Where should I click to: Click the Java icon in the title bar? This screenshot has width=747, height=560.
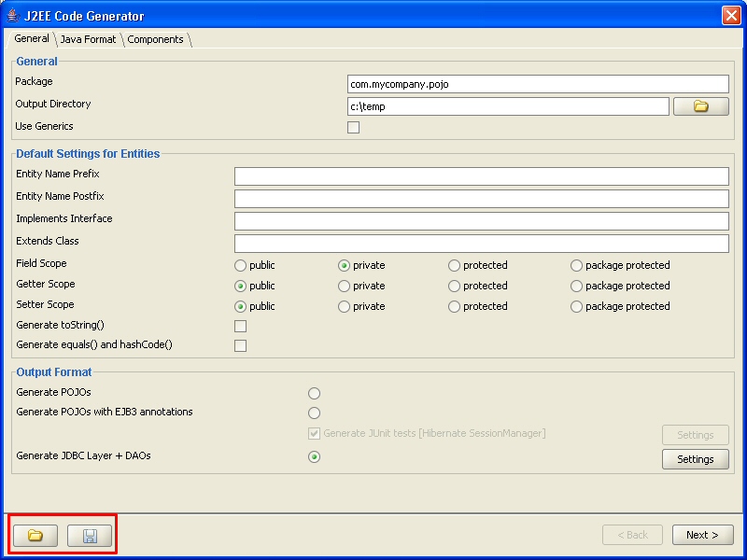click(x=13, y=15)
